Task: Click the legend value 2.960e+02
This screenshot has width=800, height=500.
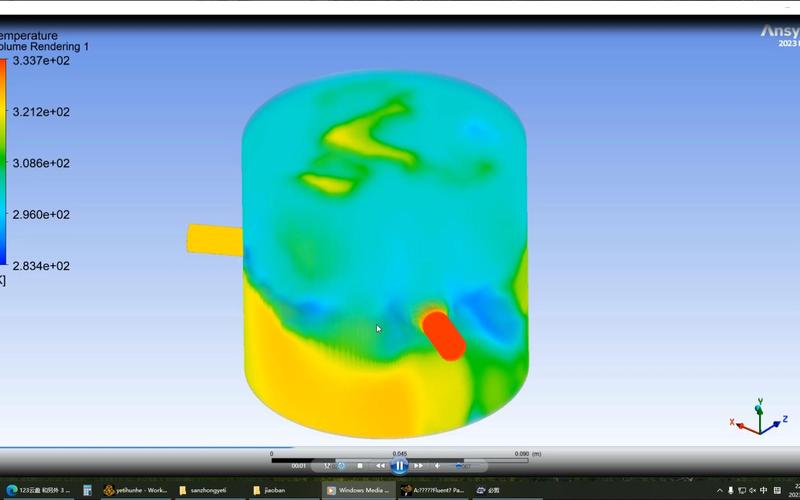Action: click(41, 215)
